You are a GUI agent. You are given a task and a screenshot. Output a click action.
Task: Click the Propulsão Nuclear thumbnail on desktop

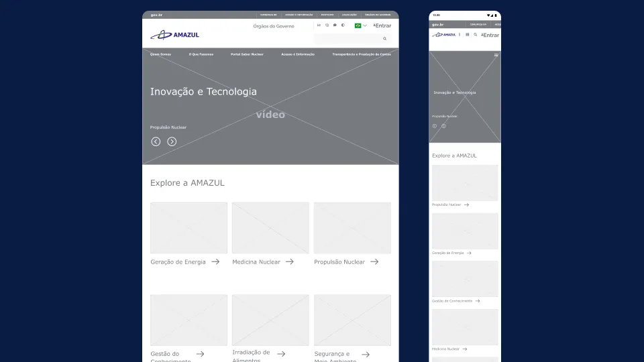[x=352, y=228]
